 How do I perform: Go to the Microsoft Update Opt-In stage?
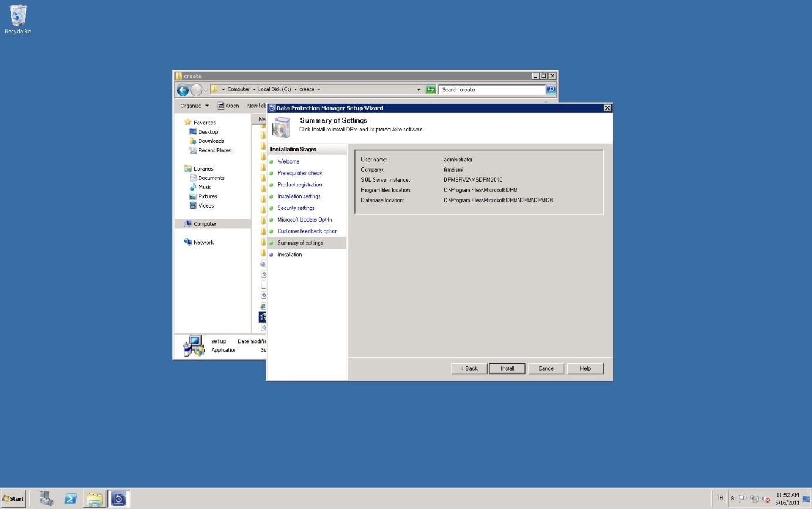point(304,220)
